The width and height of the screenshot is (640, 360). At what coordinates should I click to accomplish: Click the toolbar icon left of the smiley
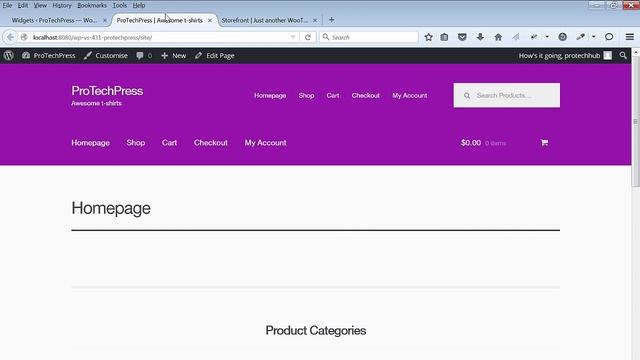(534, 37)
